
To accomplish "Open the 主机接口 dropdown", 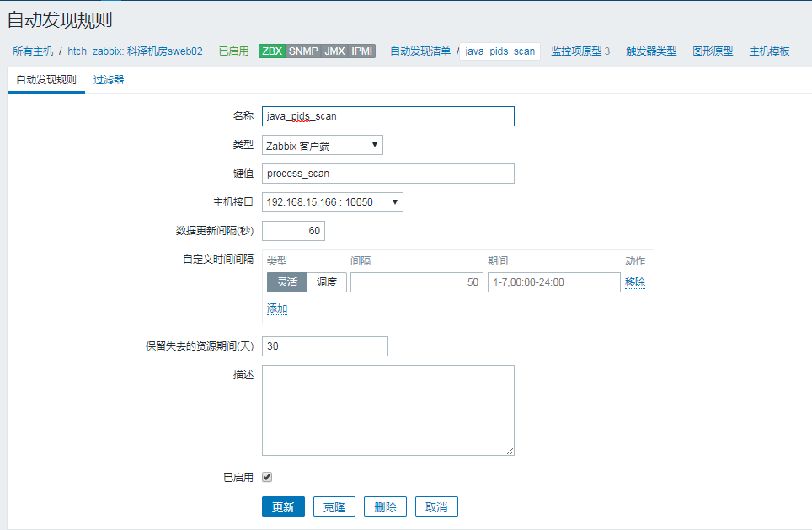I will tap(333, 202).
